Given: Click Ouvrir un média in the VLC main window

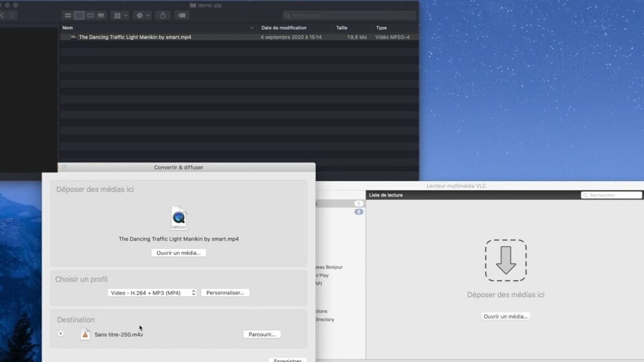Looking at the screenshot, I should (x=506, y=317).
